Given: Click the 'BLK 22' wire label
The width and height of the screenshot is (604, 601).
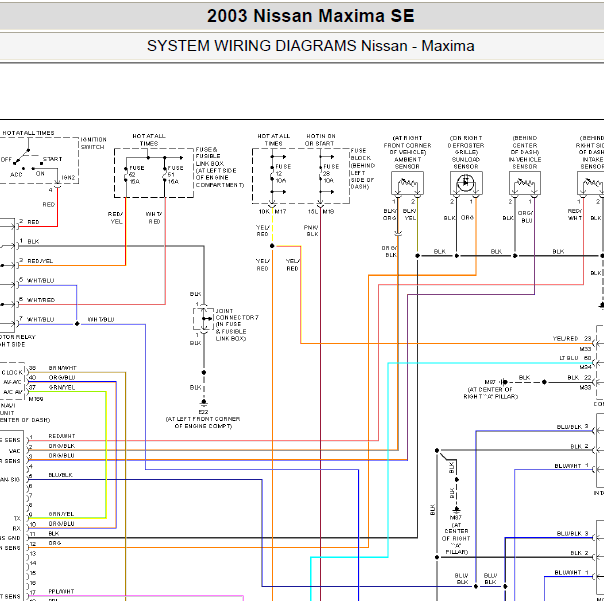Looking at the screenshot, I should [x=579, y=378].
